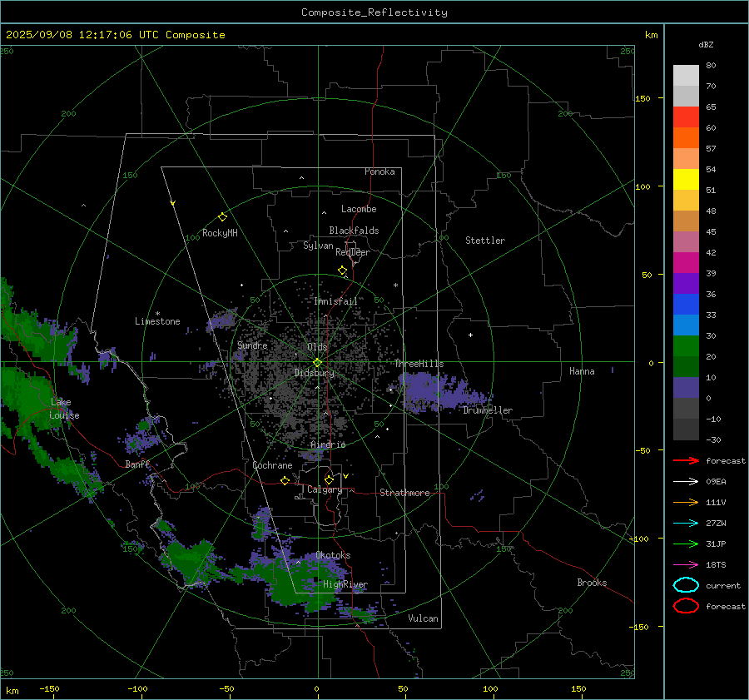Click the Lake Louise label
Screen dimensions: 749x700
pos(64,409)
